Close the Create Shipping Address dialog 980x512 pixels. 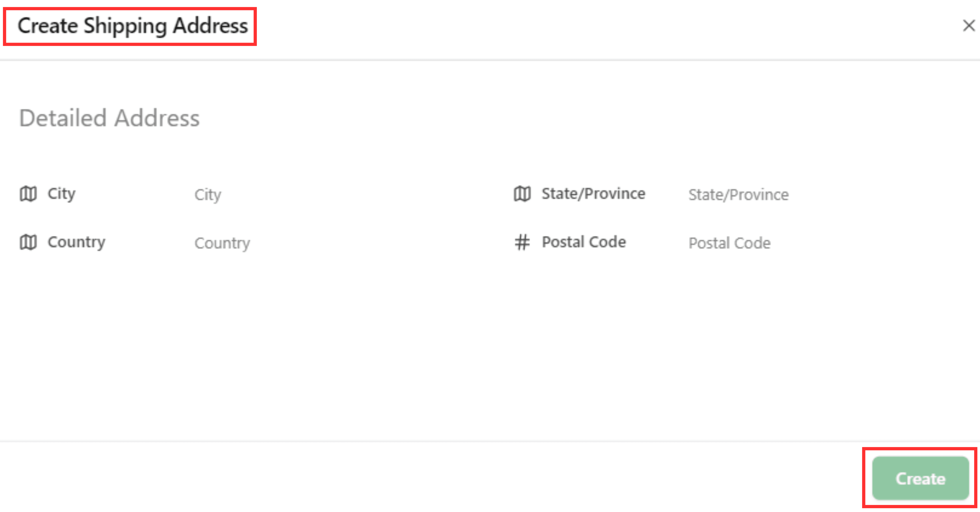pos(968,26)
